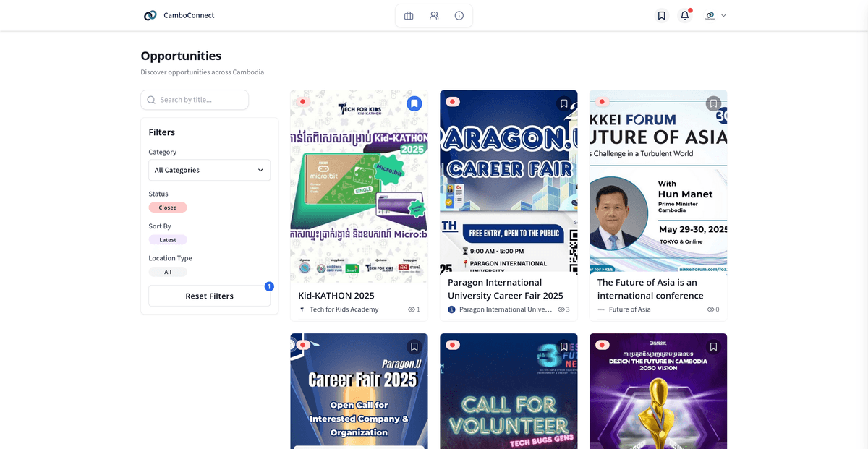Image resolution: width=868 pixels, height=449 pixels.
Task: Toggle the Closed status filter
Action: (x=168, y=208)
